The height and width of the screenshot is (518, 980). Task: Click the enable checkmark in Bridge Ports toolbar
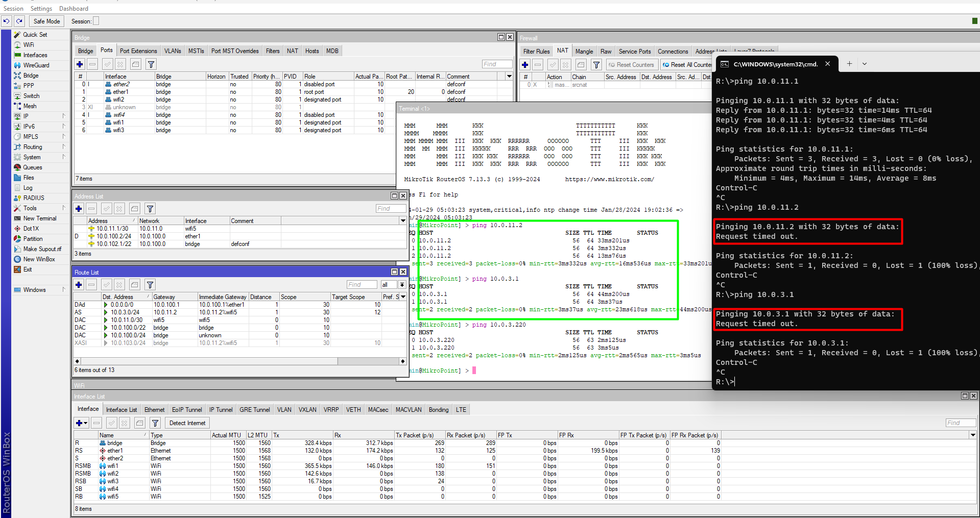(x=107, y=64)
